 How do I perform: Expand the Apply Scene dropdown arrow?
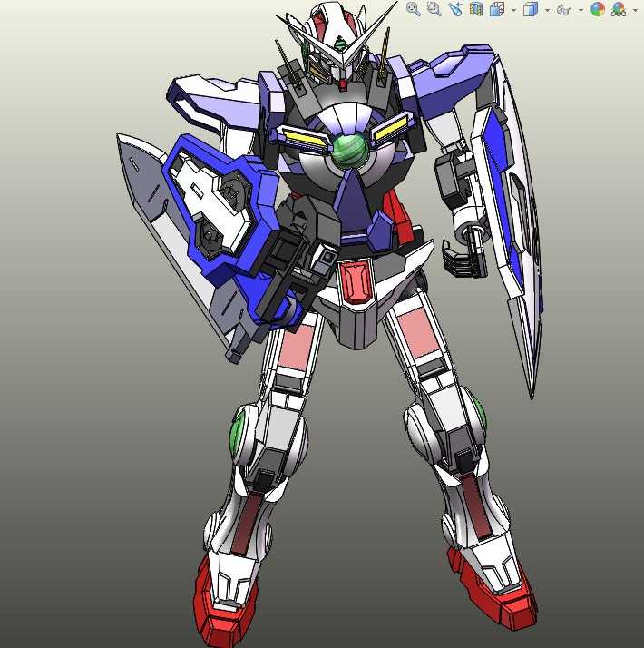[635, 10]
